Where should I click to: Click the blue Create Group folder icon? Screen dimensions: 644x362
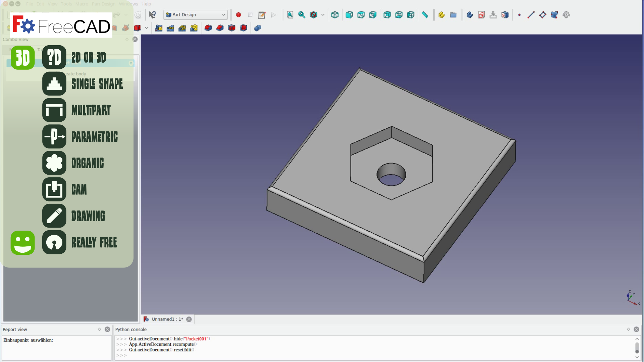click(x=453, y=15)
